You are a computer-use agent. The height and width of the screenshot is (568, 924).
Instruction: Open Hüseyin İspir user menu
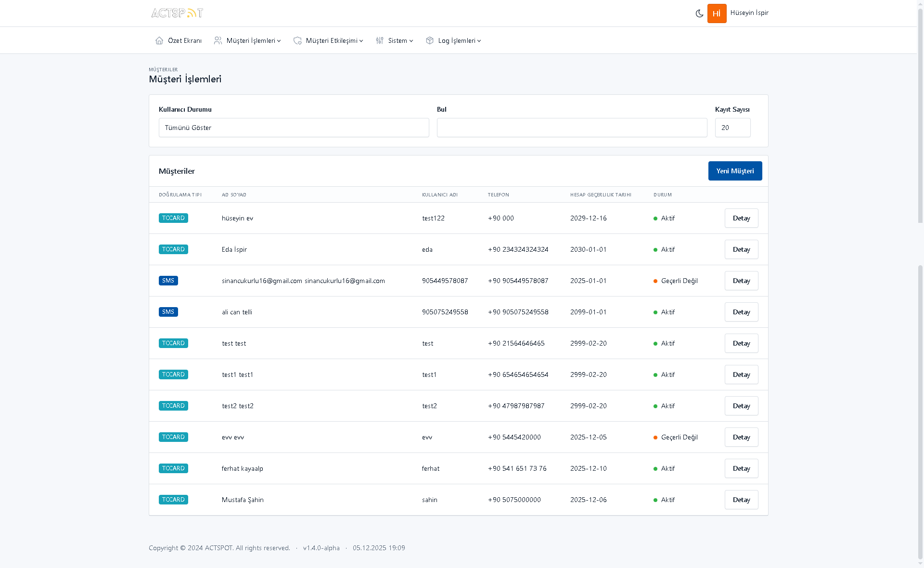click(749, 13)
